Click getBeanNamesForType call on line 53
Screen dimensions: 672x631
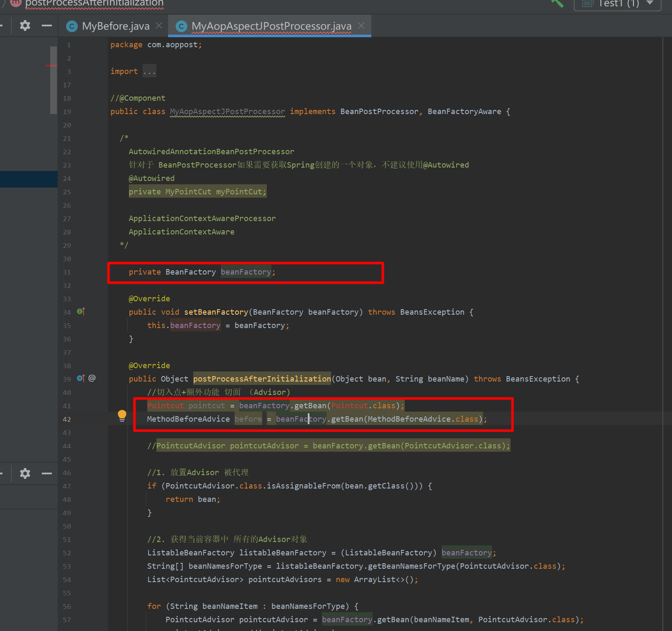[411, 566]
